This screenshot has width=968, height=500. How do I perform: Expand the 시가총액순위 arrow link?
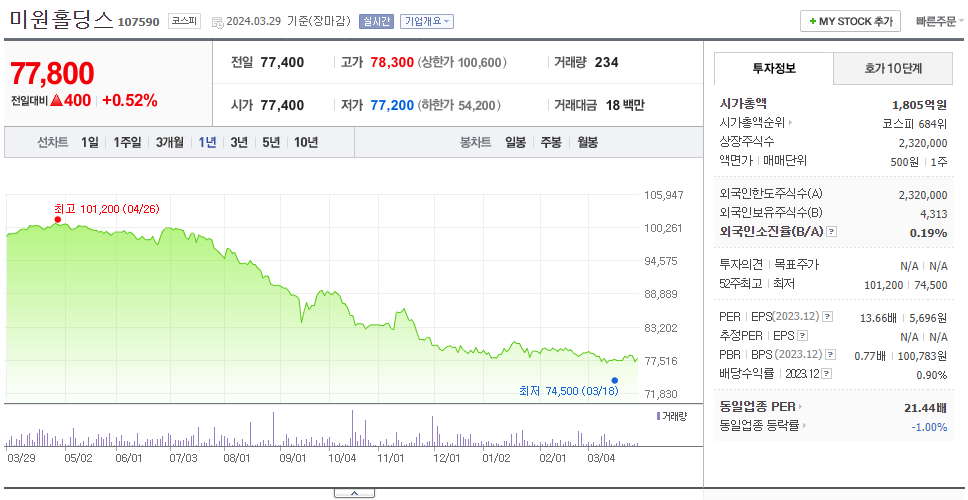click(790, 123)
